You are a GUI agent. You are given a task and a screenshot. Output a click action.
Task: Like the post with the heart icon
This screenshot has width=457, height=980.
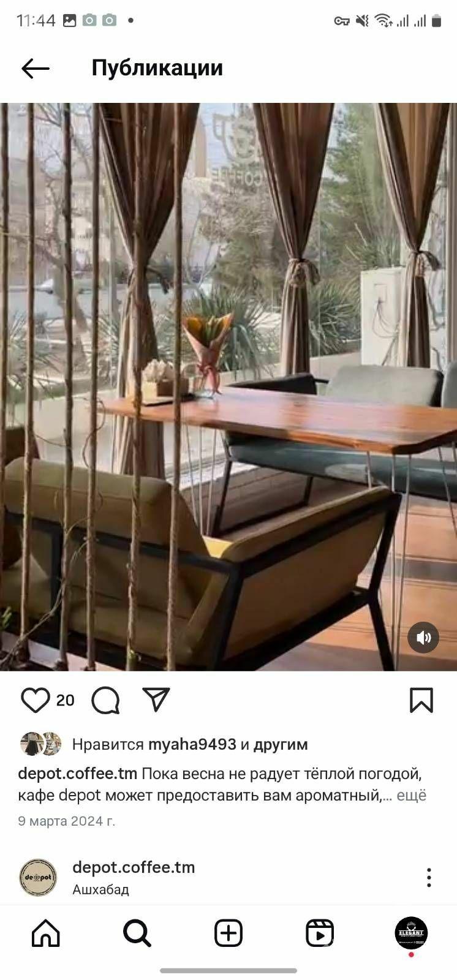[x=35, y=700]
